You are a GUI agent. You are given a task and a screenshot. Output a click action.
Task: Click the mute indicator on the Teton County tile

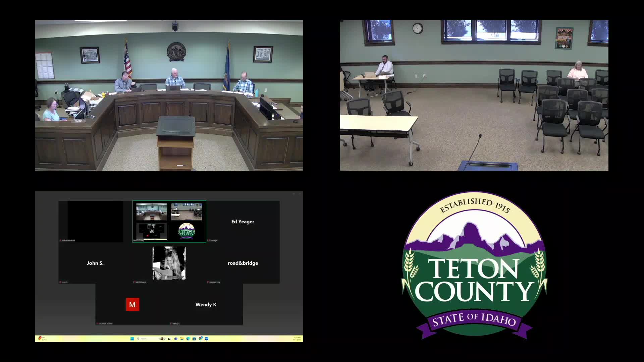[x=133, y=240]
